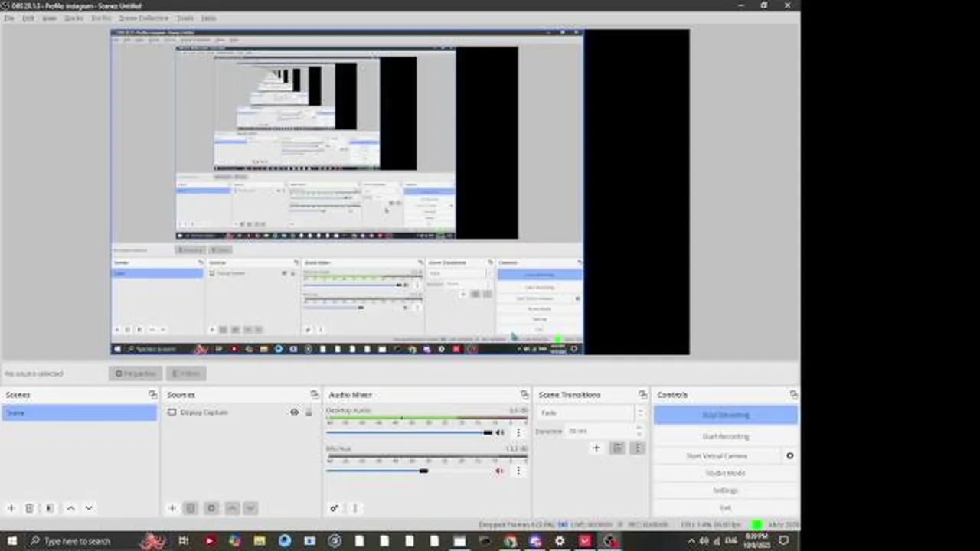Open the Tools menu
Screen dimensions: 980x551
[185, 18]
